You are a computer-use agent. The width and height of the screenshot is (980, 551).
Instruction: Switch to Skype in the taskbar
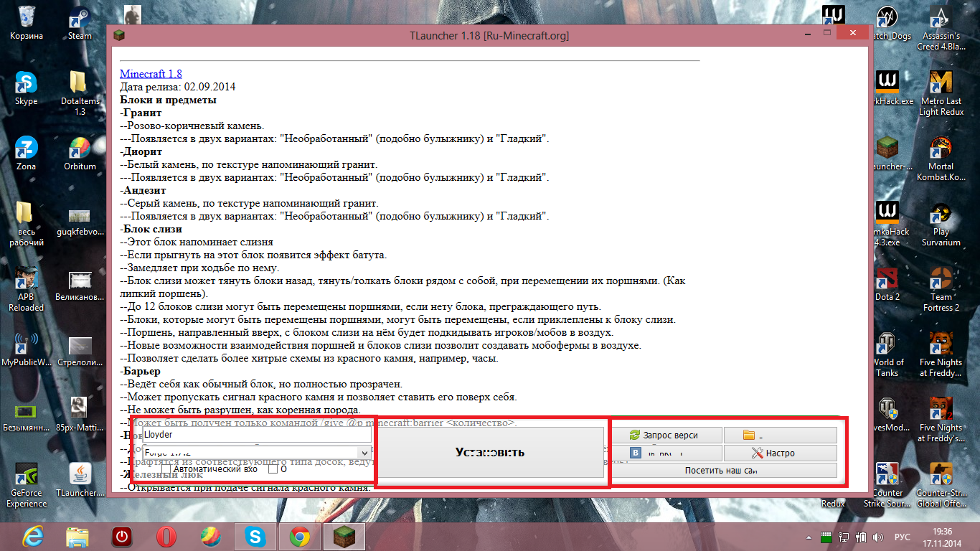255,537
